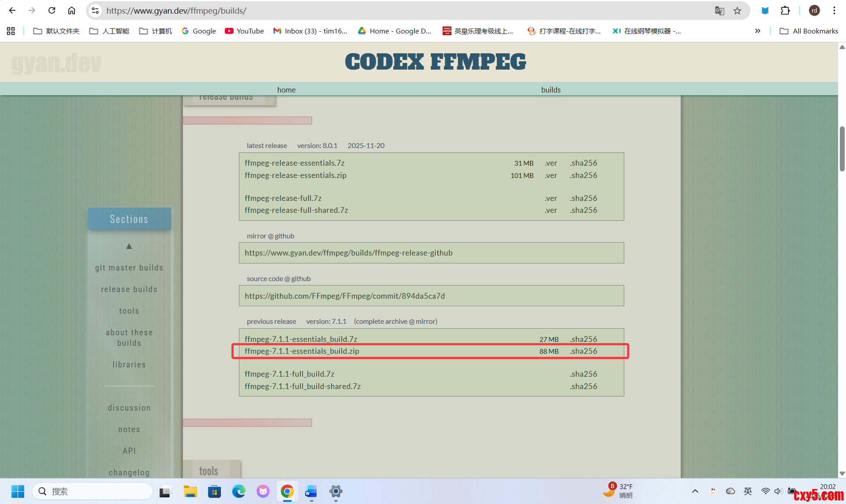Open .sha256 link for ffmpeg-release-essentials.zip

(x=583, y=175)
